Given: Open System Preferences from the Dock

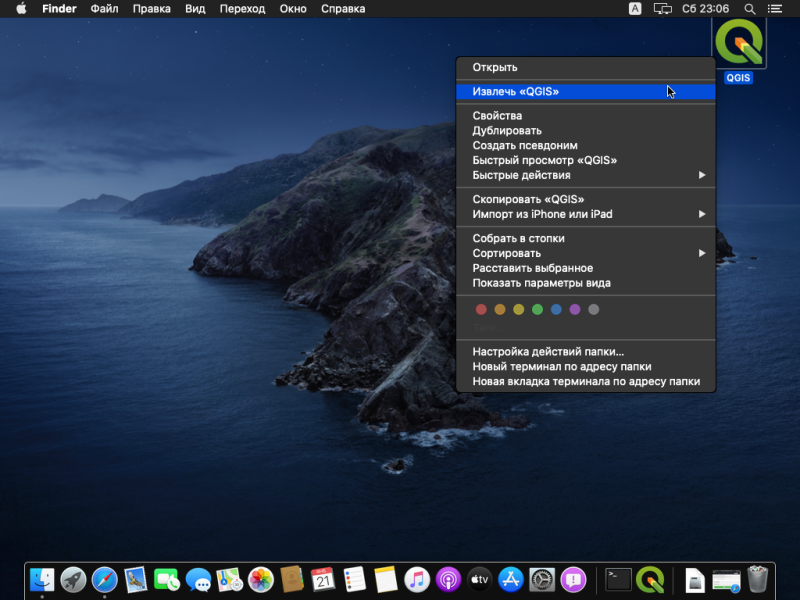Looking at the screenshot, I should (542, 580).
